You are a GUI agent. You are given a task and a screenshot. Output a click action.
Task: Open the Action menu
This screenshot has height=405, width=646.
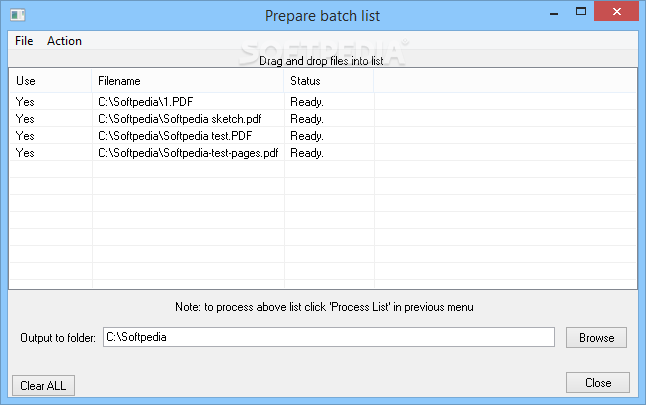[x=64, y=41]
